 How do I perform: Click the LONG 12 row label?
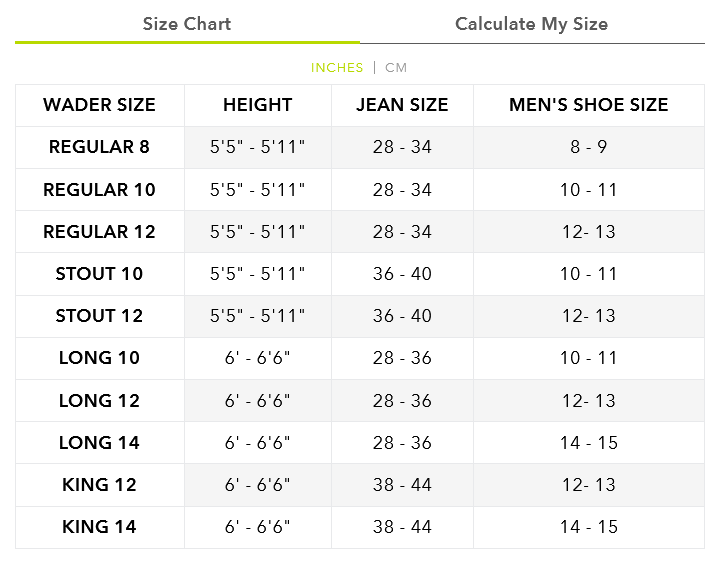pos(100,400)
